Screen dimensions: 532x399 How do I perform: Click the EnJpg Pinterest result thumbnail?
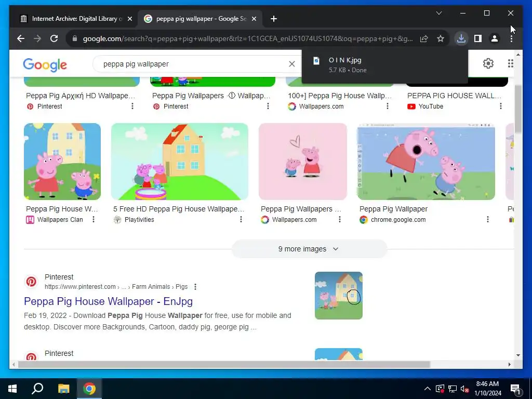(339, 296)
